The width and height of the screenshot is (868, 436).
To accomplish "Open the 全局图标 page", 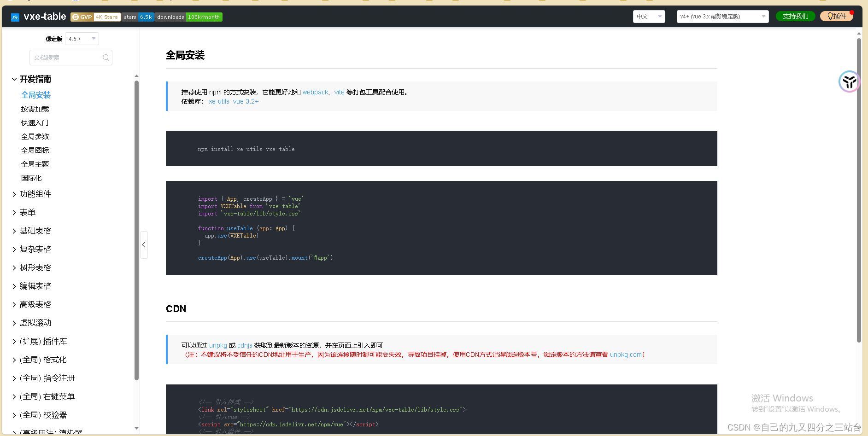I will (35, 151).
